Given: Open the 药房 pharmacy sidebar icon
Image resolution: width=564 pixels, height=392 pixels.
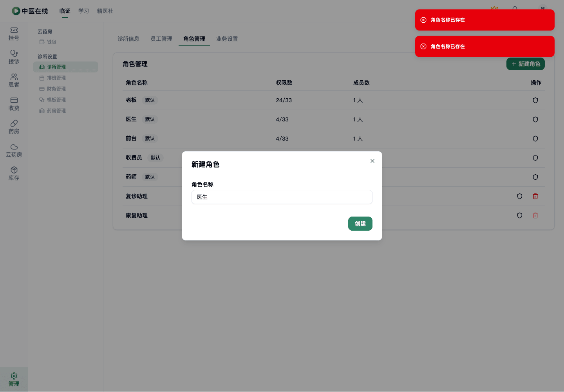Looking at the screenshot, I should (x=14, y=127).
